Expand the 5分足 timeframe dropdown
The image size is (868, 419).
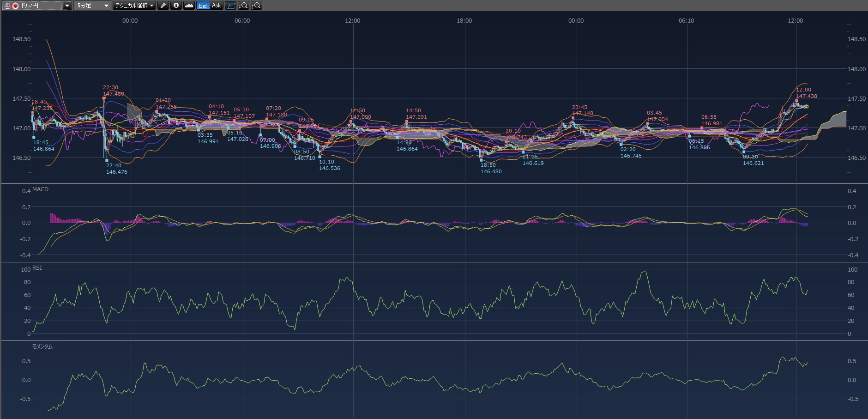[106, 6]
